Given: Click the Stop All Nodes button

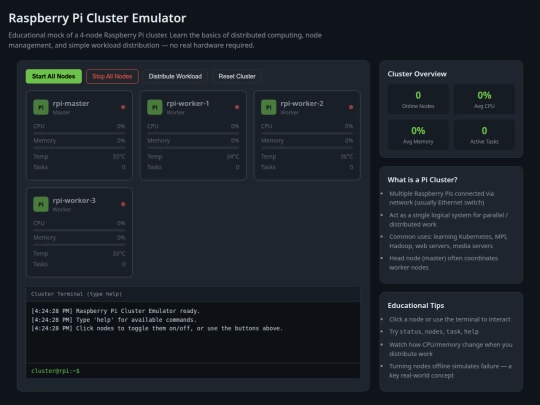Looking at the screenshot, I should click(x=112, y=76).
